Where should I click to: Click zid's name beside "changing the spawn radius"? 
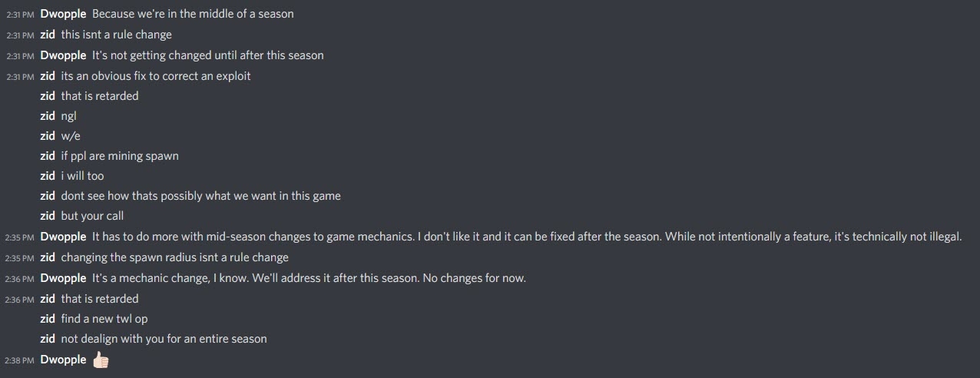tap(47, 257)
